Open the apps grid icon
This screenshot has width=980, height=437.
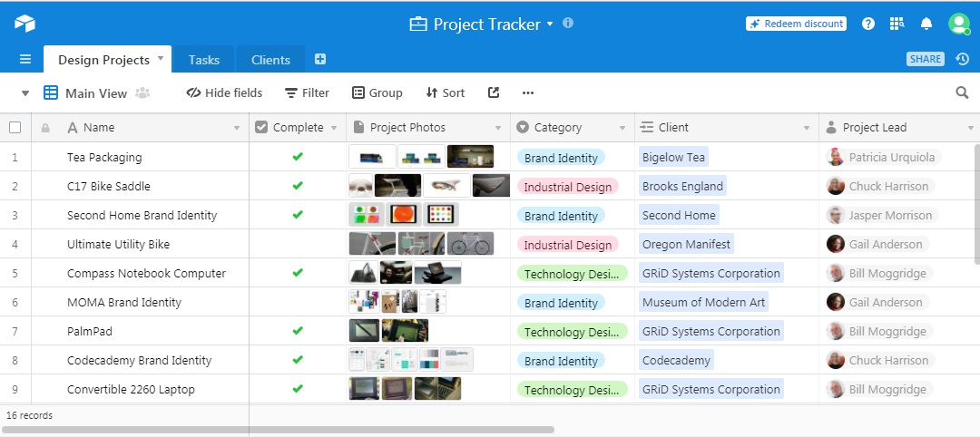tap(897, 24)
